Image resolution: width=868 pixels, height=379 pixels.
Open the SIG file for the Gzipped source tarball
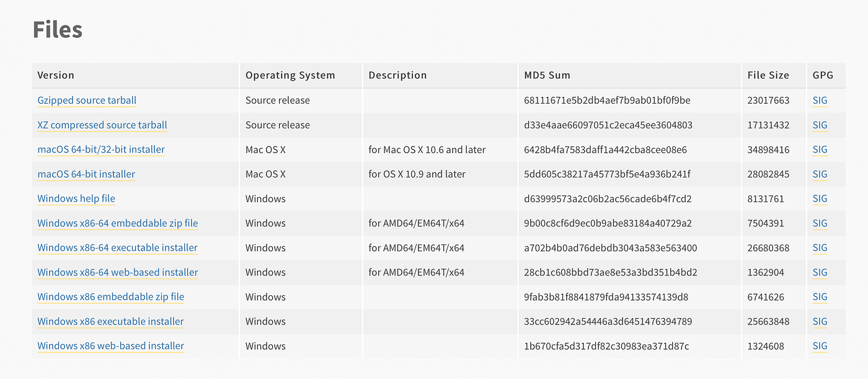(820, 100)
